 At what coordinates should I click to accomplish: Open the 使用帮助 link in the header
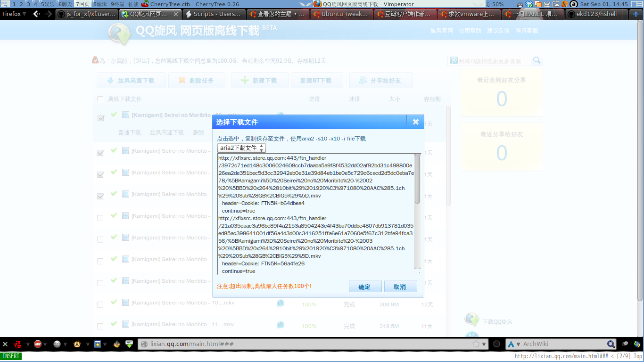pyautogui.click(x=470, y=31)
